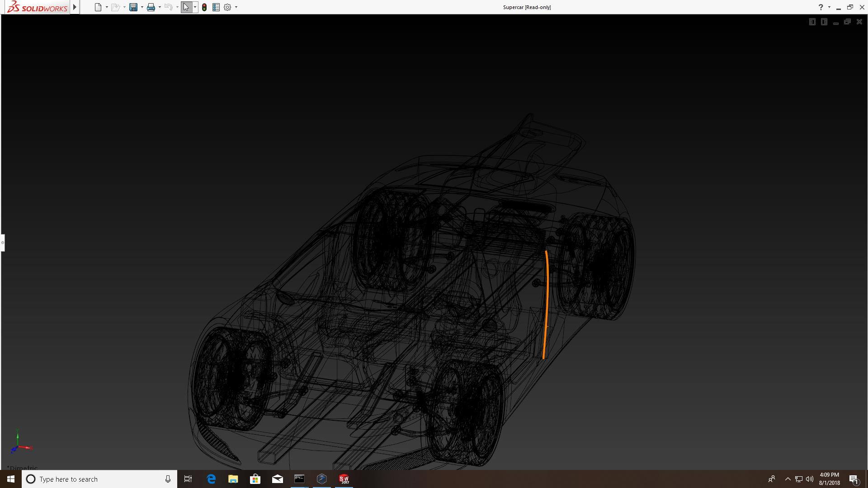Screen dimensions: 868x488
Task: Open File Explorer from the taskbar
Action: click(233, 479)
